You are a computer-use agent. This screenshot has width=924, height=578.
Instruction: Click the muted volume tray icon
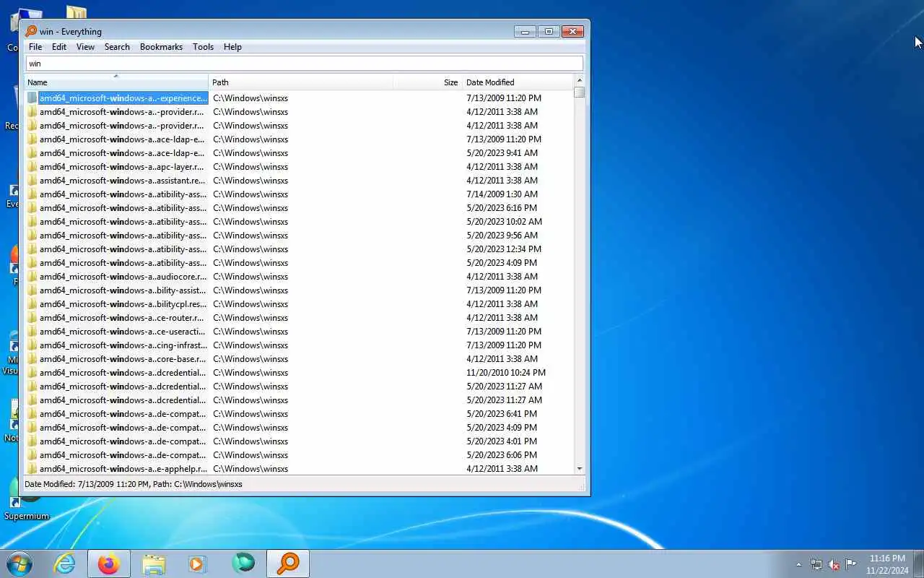pos(834,564)
